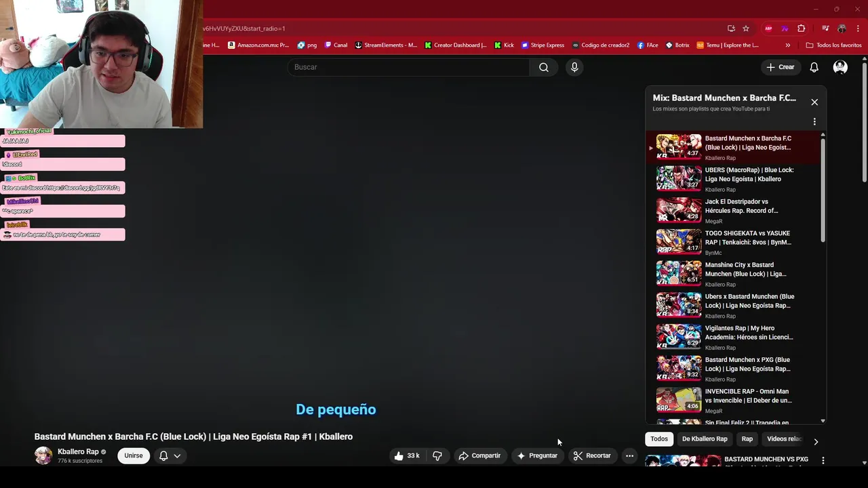Click the Crear button
Image resolution: width=868 pixels, height=488 pixels.
(780, 67)
